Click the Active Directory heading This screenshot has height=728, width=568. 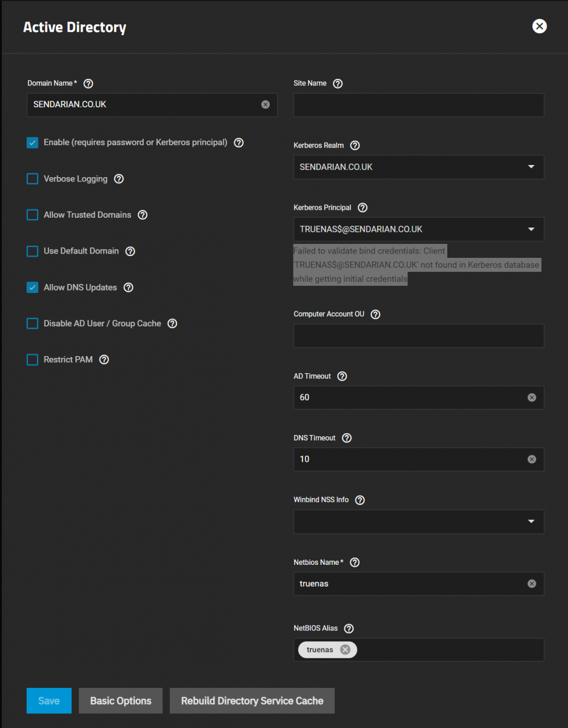75,27
